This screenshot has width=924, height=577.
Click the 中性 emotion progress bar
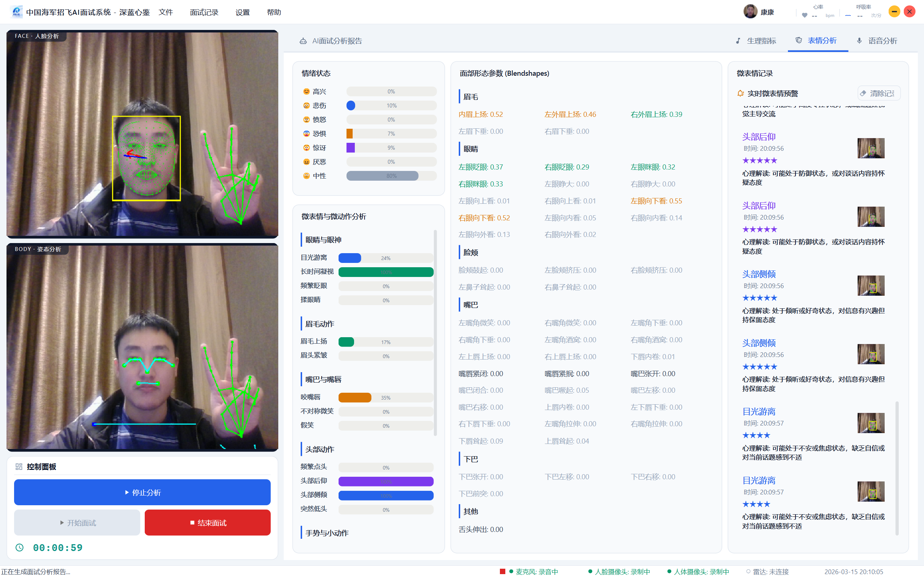(x=391, y=176)
